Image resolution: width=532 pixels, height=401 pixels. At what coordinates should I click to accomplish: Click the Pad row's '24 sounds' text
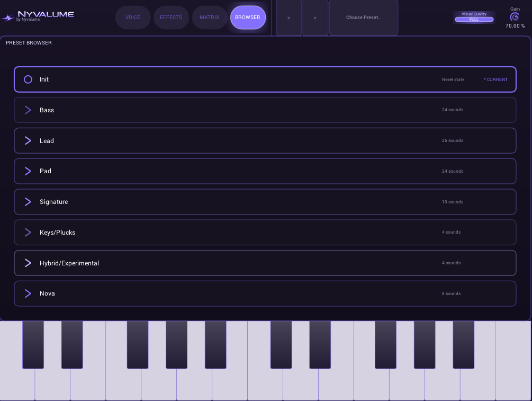click(452, 171)
